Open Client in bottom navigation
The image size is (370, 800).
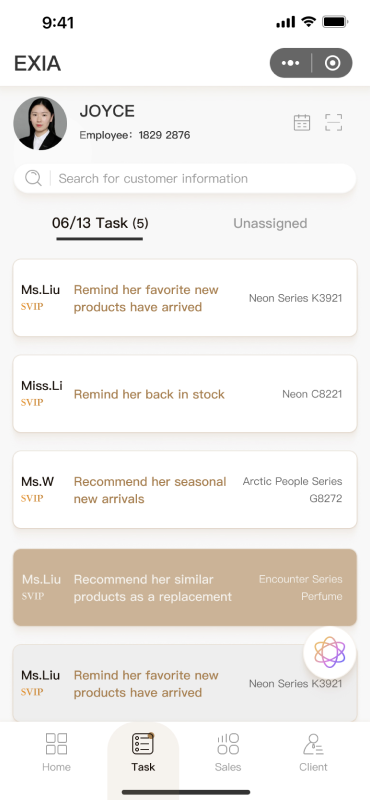pos(313,752)
